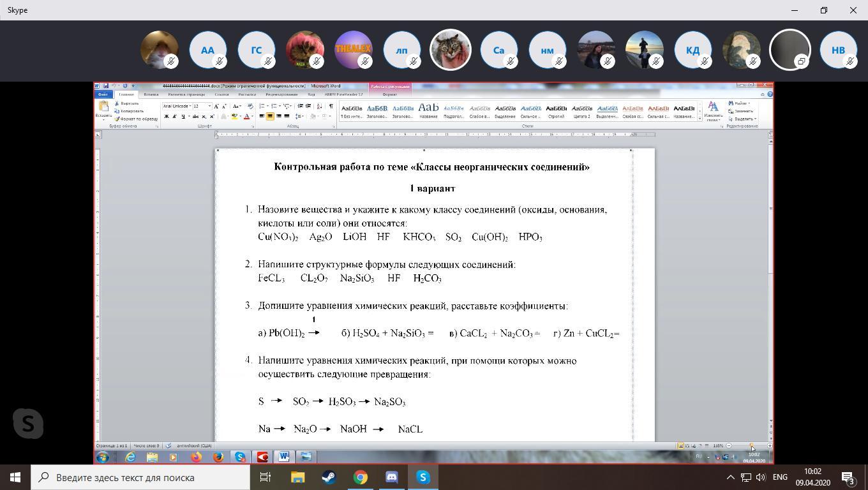Screen dimensions: 868x490
Task: Open the Change Case (Aa) dropdown
Action: [x=237, y=106]
